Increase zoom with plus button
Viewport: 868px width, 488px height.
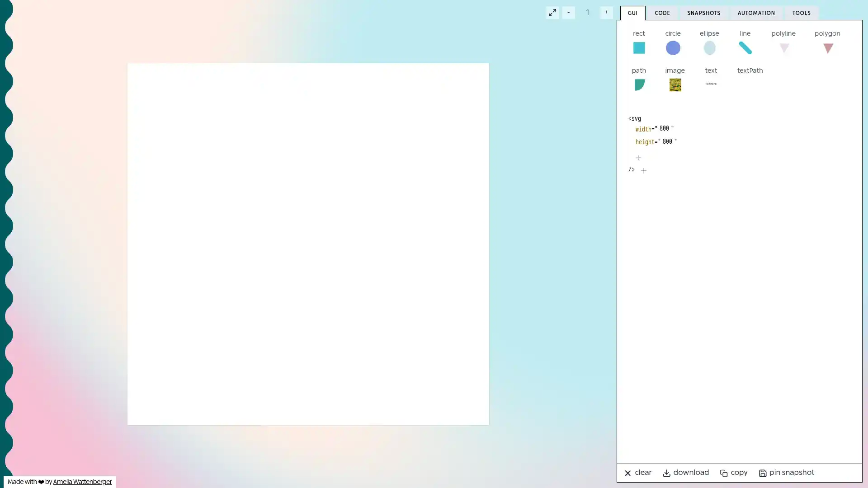click(x=606, y=13)
